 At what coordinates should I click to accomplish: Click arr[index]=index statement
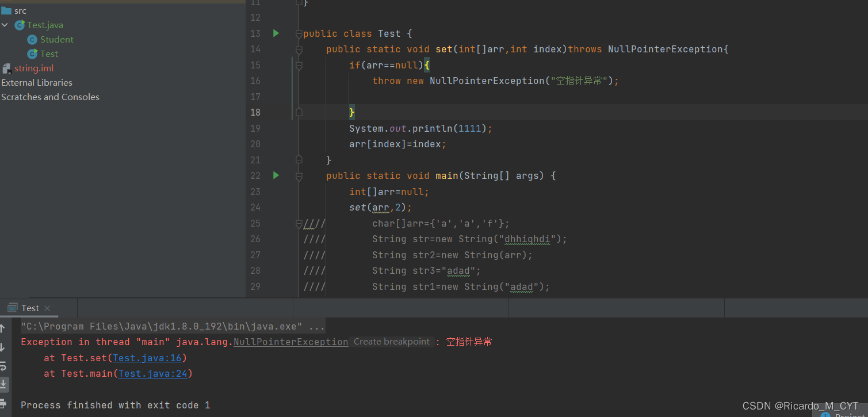click(397, 144)
